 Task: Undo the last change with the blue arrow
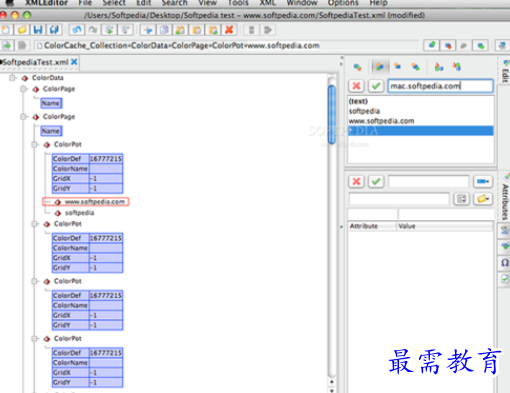coord(76,30)
